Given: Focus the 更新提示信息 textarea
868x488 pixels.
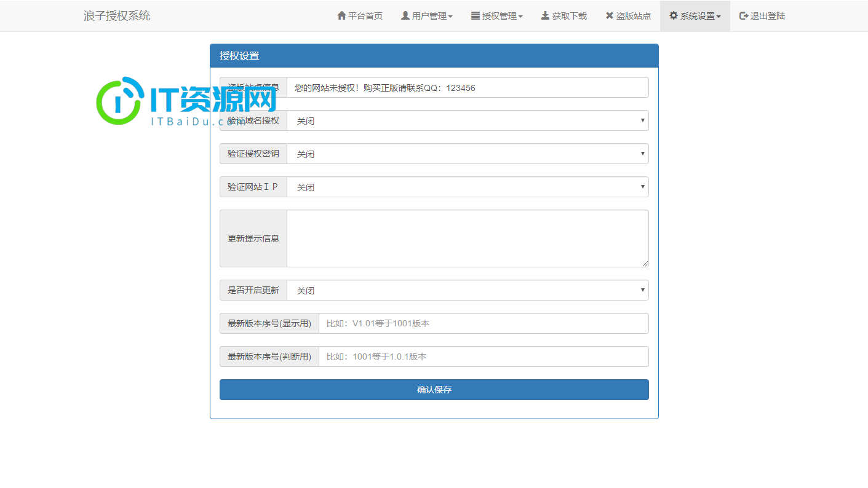Looking at the screenshot, I should pyautogui.click(x=468, y=238).
